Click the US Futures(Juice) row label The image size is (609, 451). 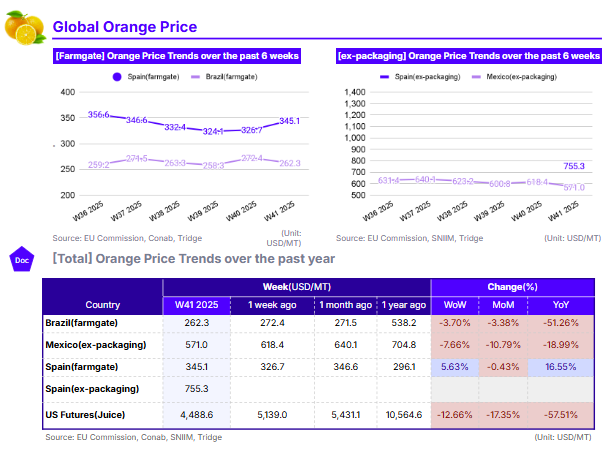point(89,414)
